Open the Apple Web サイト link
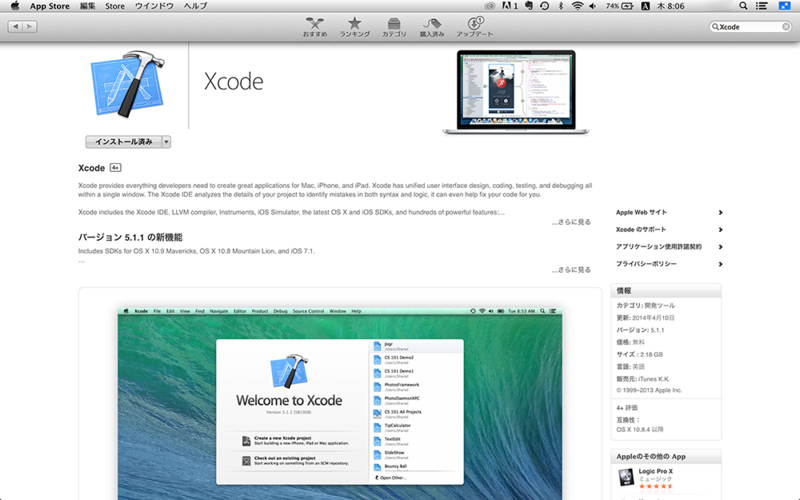The width and height of the screenshot is (800, 500). point(641,212)
